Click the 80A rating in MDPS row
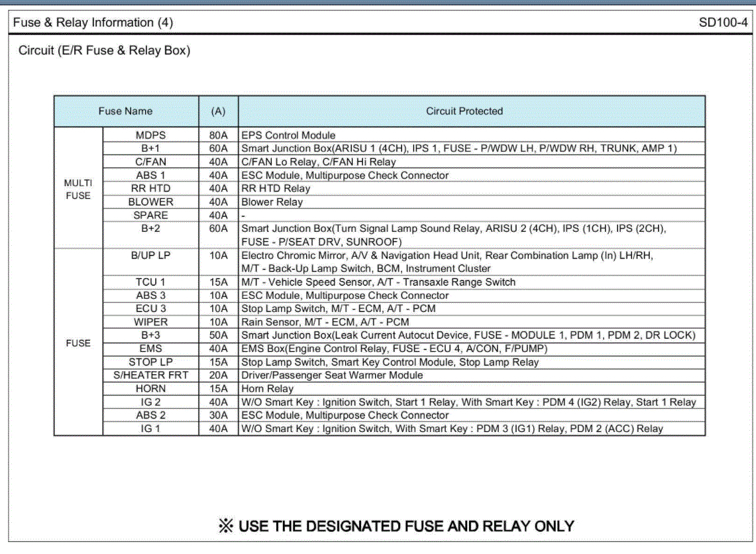Screen dimensions: 756x554 tap(219, 135)
